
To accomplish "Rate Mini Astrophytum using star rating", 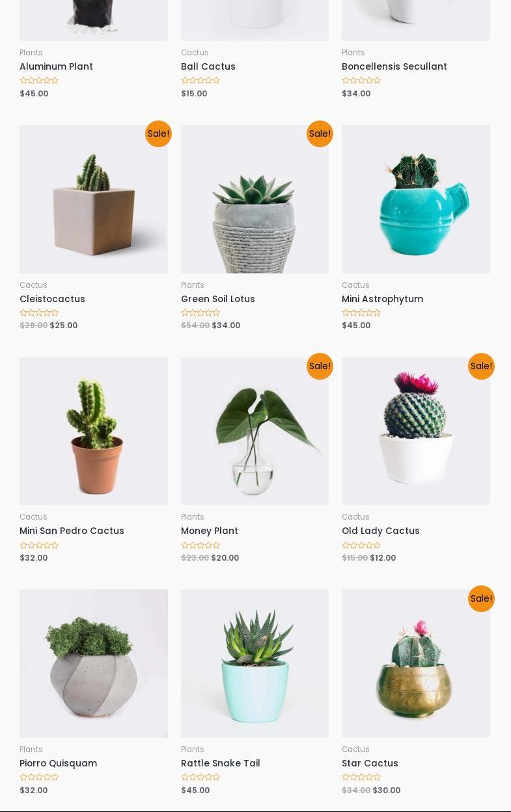I will coord(361,313).
